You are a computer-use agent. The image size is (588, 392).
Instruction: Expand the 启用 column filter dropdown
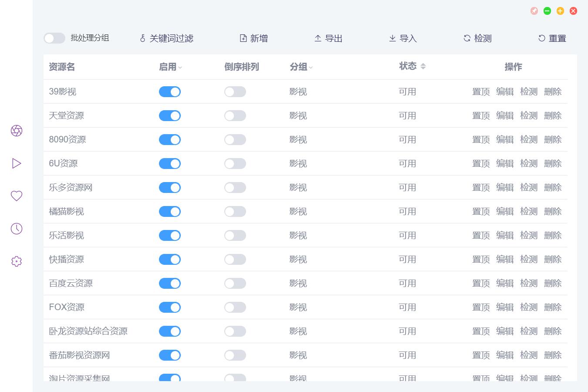(x=180, y=68)
